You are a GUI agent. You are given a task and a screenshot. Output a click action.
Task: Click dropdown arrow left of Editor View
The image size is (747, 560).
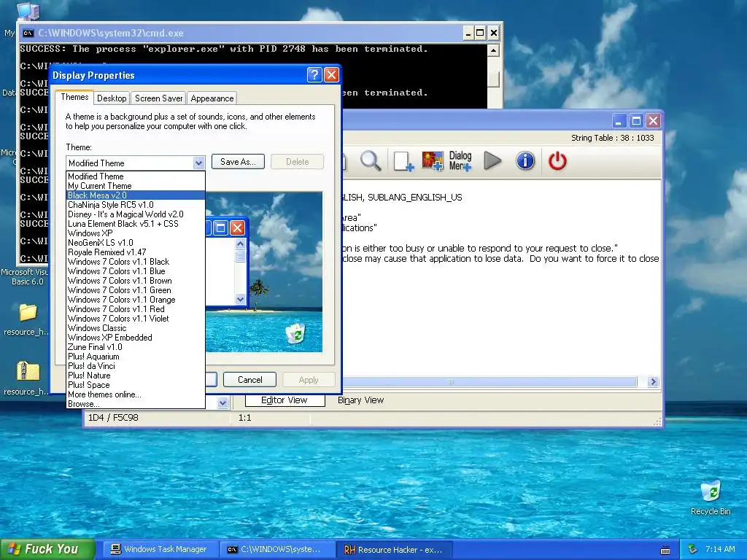click(x=222, y=402)
